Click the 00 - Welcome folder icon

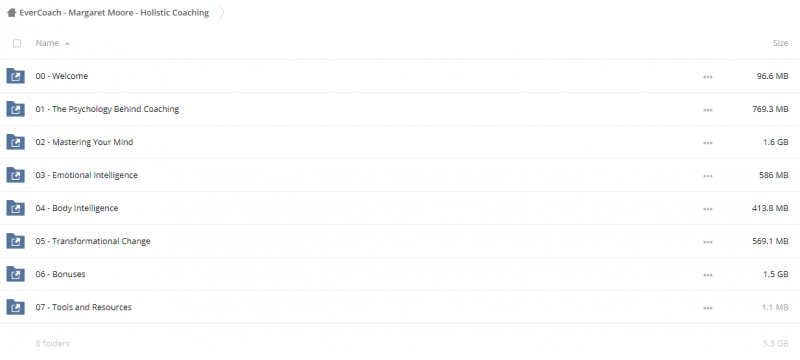pyautogui.click(x=15, y=76)
